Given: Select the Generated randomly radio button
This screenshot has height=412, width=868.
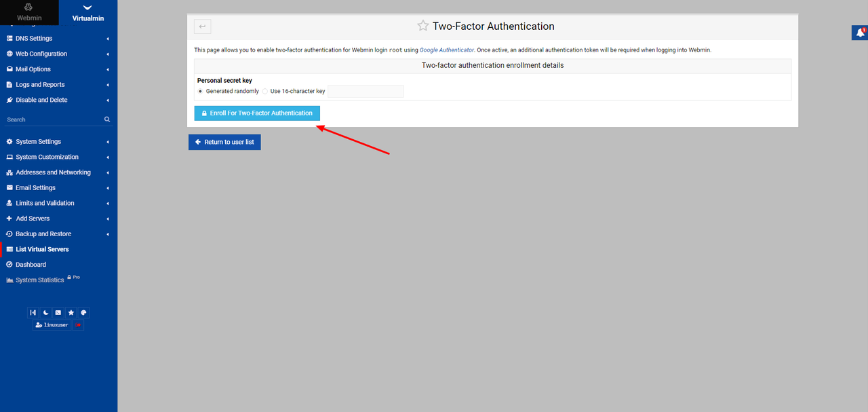Looking at the screenshot, I should pos(200,91).
